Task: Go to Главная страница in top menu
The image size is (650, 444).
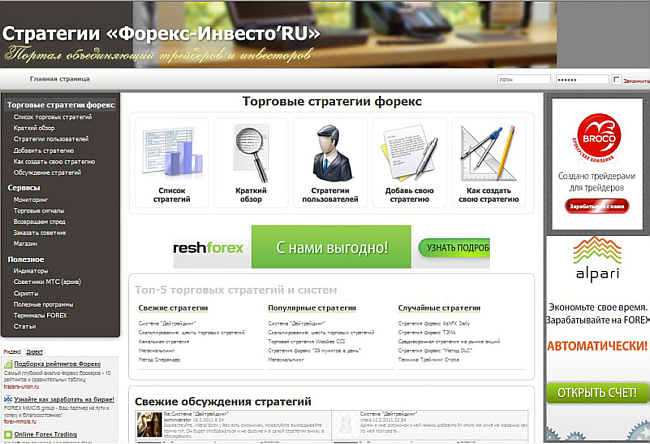Action: tap(60, 79)
